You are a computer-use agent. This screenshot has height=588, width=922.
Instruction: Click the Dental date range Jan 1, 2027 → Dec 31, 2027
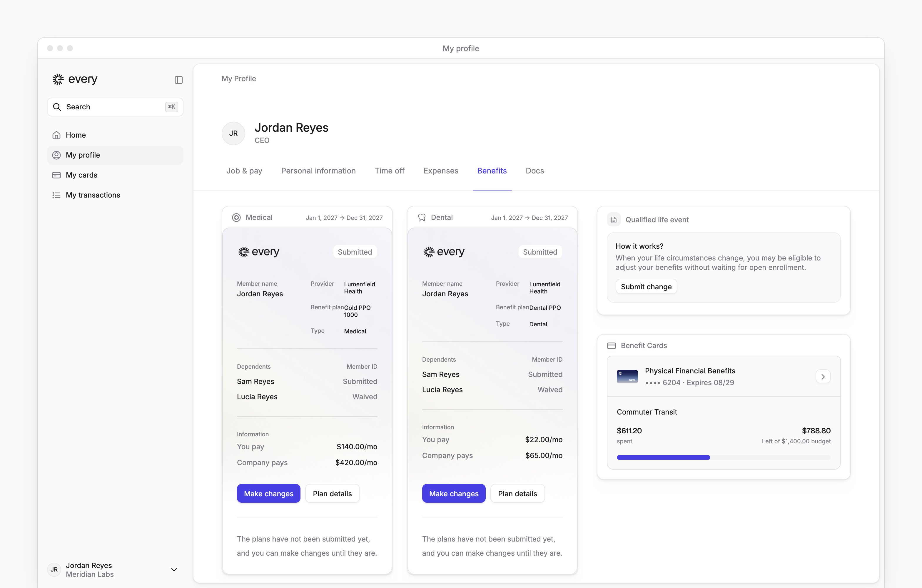tap(529, 218)
